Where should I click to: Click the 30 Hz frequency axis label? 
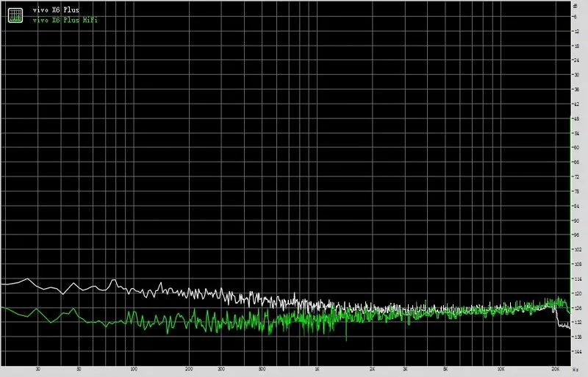38,369
